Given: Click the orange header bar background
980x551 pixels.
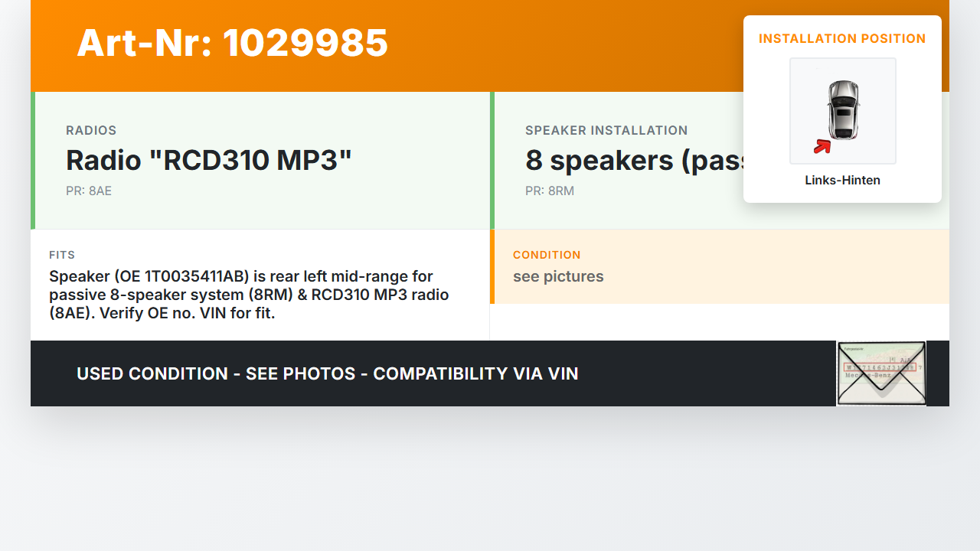Looking at the screenshot, I should [x=567, y=46].
